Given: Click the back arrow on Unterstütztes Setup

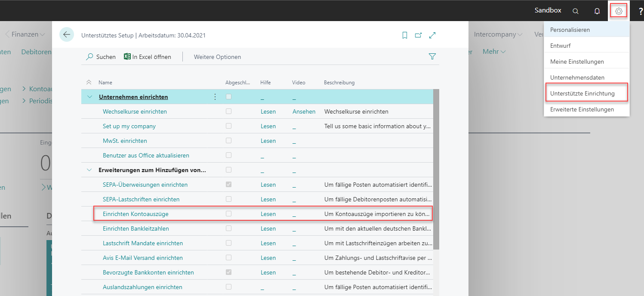Looking at the screenshot, I should (x=67, y=35).
